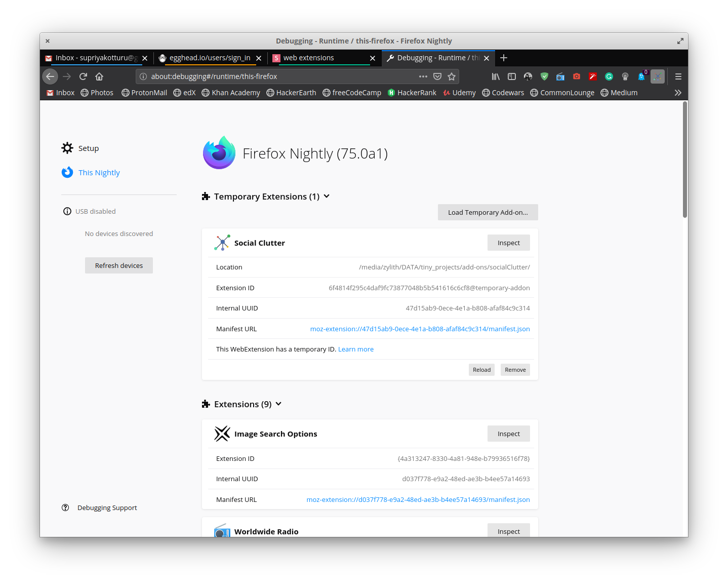Open This Nightly in sidebar
Screen dimensions: 728x584
(x=99, y=173)
